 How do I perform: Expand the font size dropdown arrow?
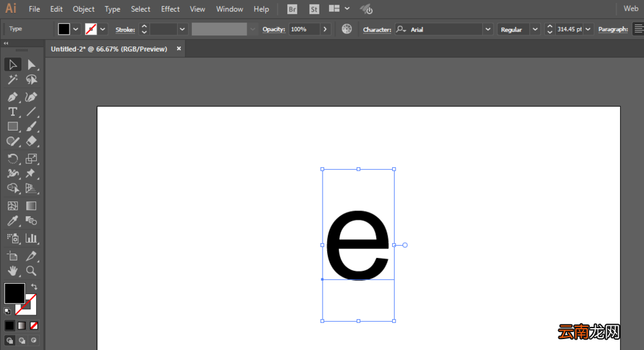click(x=588, y=29)
